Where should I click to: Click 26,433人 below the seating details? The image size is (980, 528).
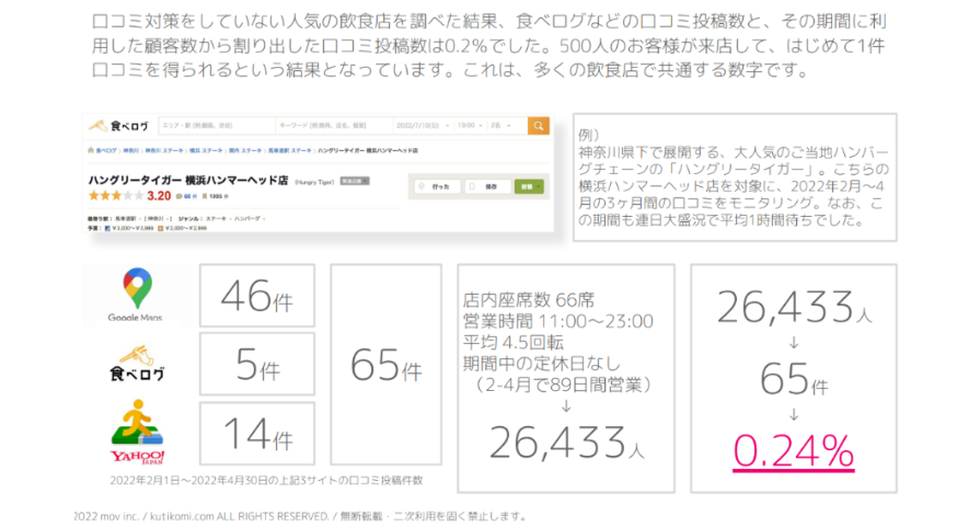tap(566, 442)
